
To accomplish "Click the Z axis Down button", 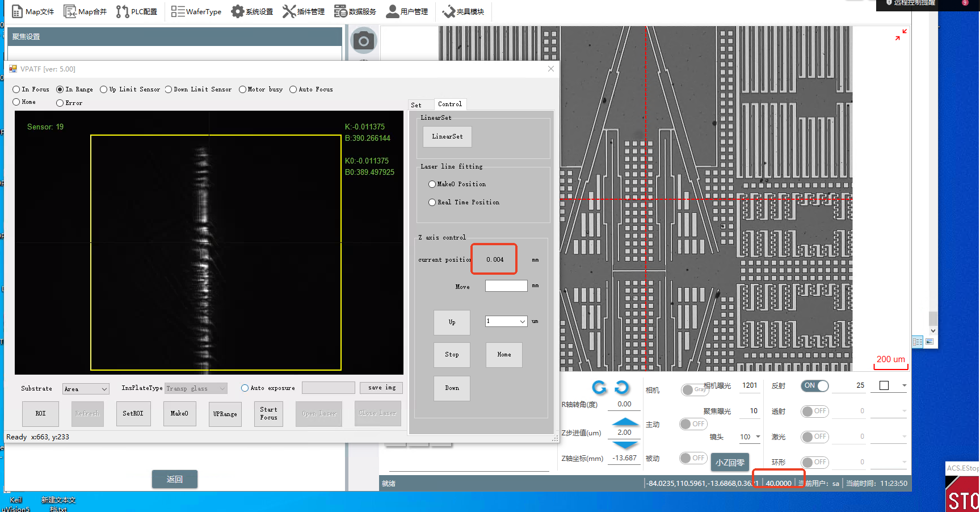I will coord(452,388).
